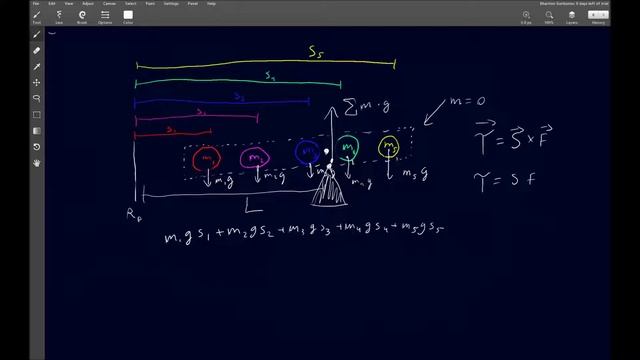Open the Help menu

click(x=211, y=4)
